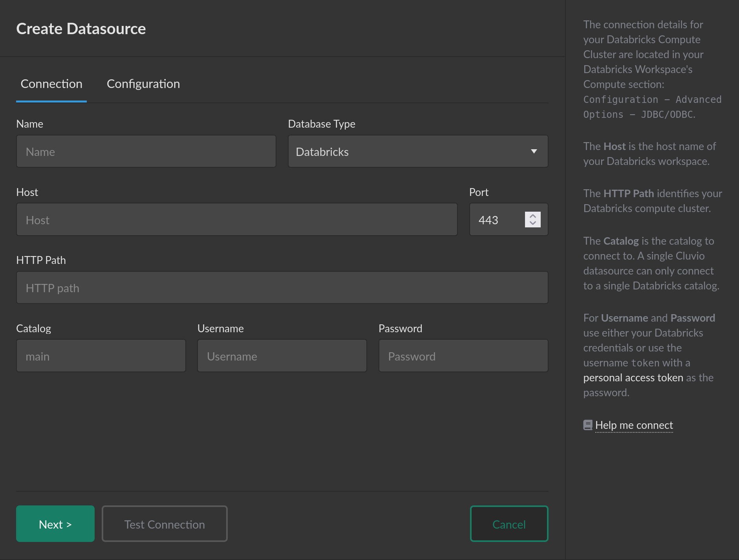Screen dimensions: 739x560
Task: Switch to the Configuration tab
Action: tap(143, 84)
